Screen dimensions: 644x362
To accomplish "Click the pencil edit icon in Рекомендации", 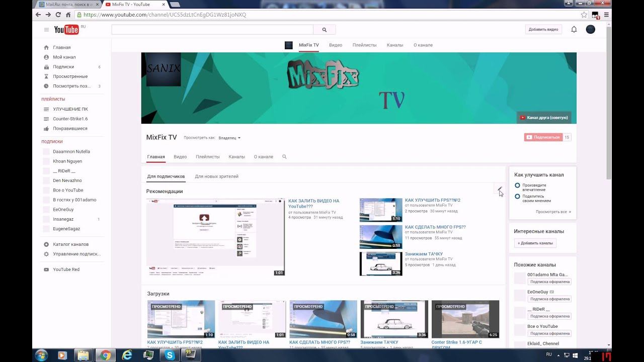I will pyautogui.click(x=500, y=189).
